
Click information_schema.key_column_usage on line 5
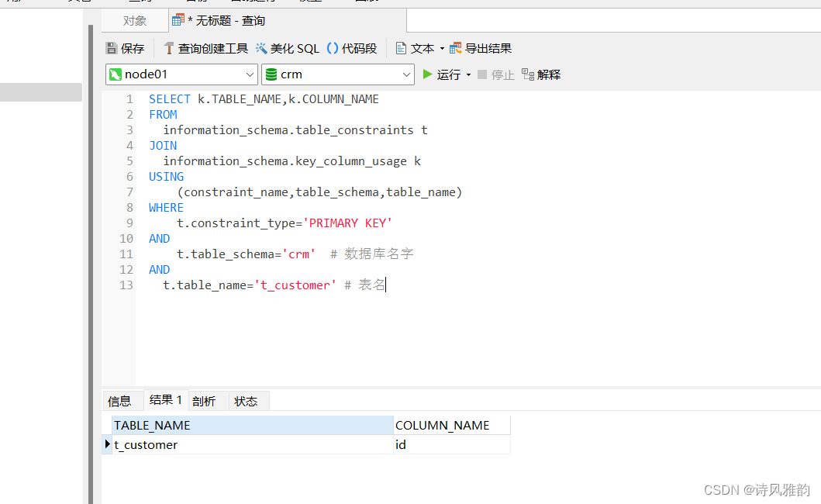coord(285,161)
